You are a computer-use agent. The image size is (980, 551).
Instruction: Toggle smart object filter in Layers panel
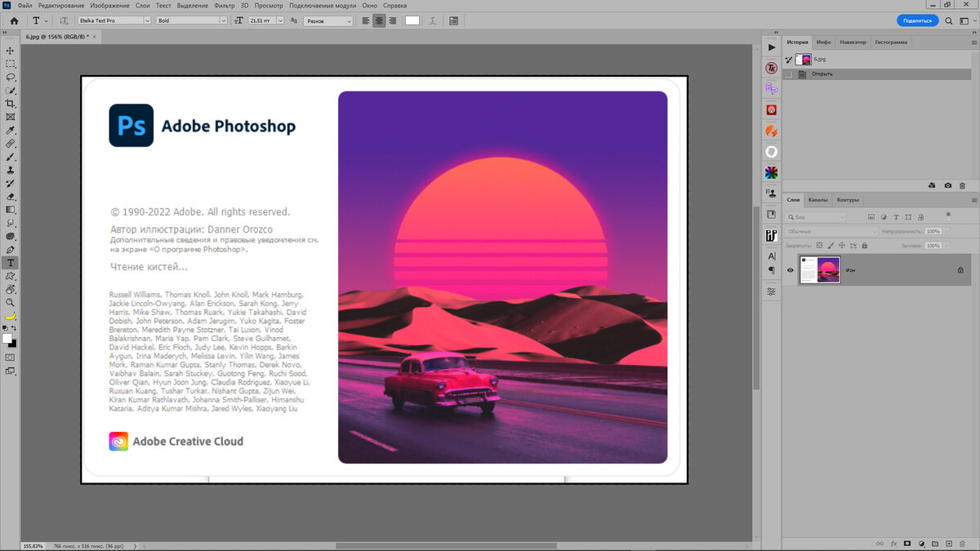point(922,217)
